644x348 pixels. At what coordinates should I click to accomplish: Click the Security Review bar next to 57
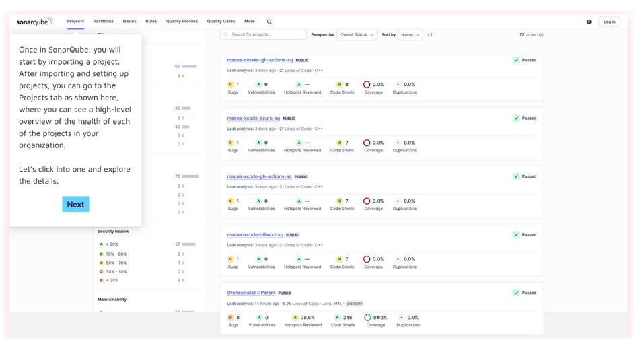[x=189, y=244]
